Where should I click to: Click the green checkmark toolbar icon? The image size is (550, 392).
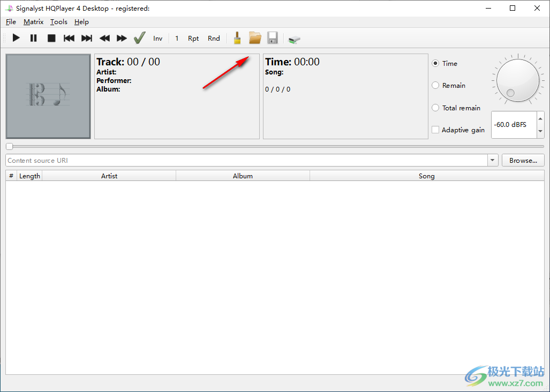tap(140, 38)
